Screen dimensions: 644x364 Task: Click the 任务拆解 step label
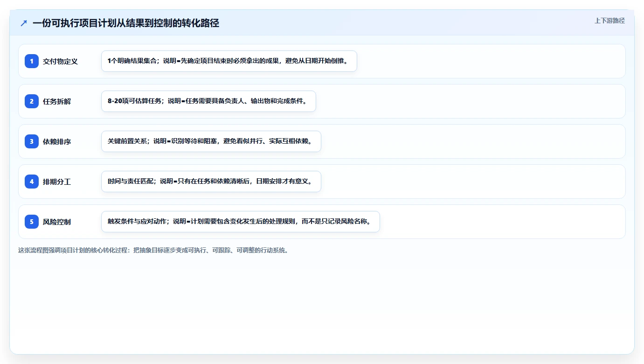tap(57, 101)
